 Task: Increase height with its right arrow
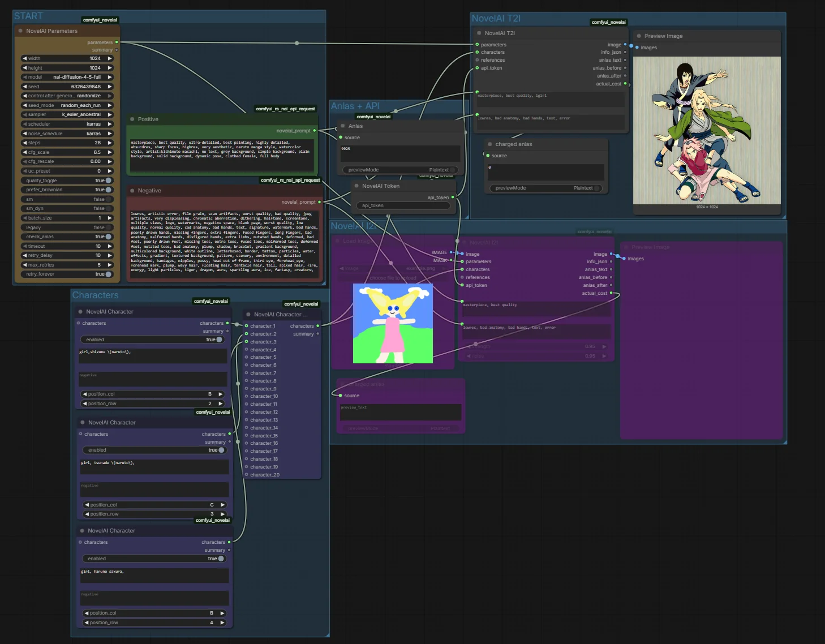(x=110, y=68)
